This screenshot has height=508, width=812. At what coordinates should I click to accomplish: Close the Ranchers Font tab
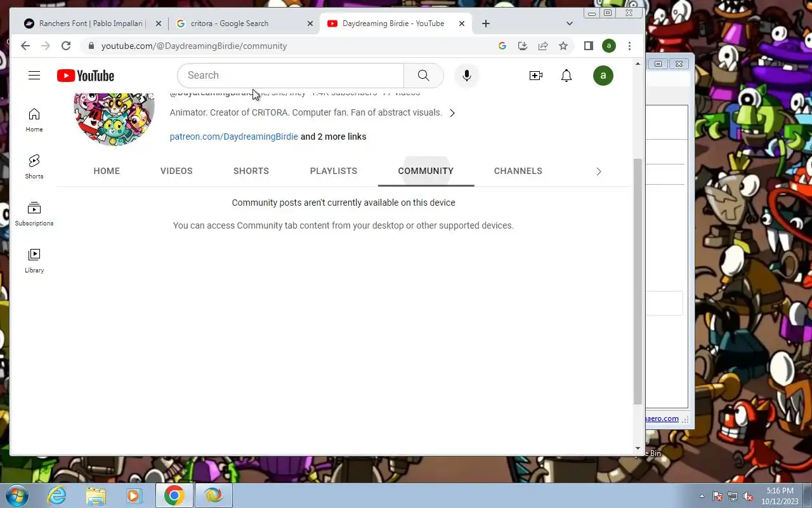click(x=159, y=23)
